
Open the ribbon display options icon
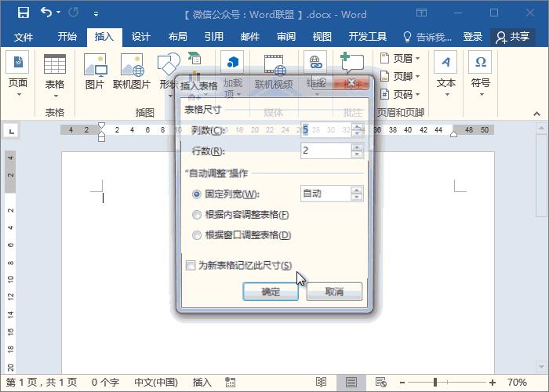pos(422,13)
